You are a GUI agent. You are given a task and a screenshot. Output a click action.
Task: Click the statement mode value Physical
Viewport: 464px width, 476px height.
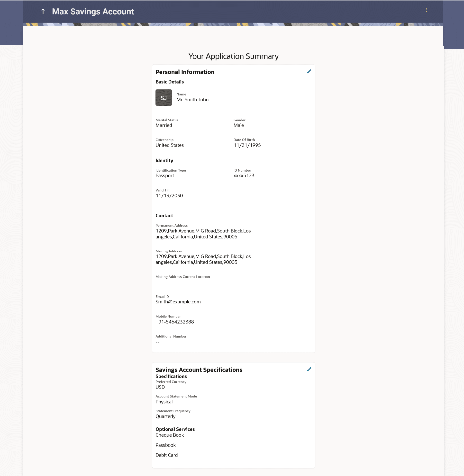[164, 402]
